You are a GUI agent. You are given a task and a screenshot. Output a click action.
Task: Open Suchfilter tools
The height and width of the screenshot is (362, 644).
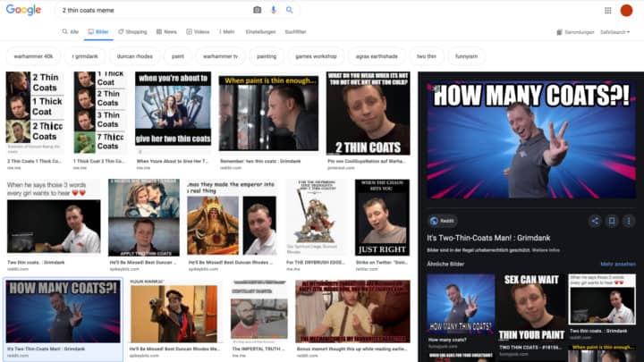coord(295,31)
